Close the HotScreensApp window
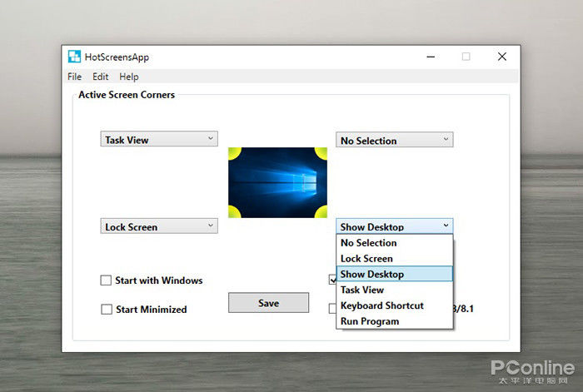Image resolution: width=583 pixels, height=392 pixels. [x=502, y=57]
